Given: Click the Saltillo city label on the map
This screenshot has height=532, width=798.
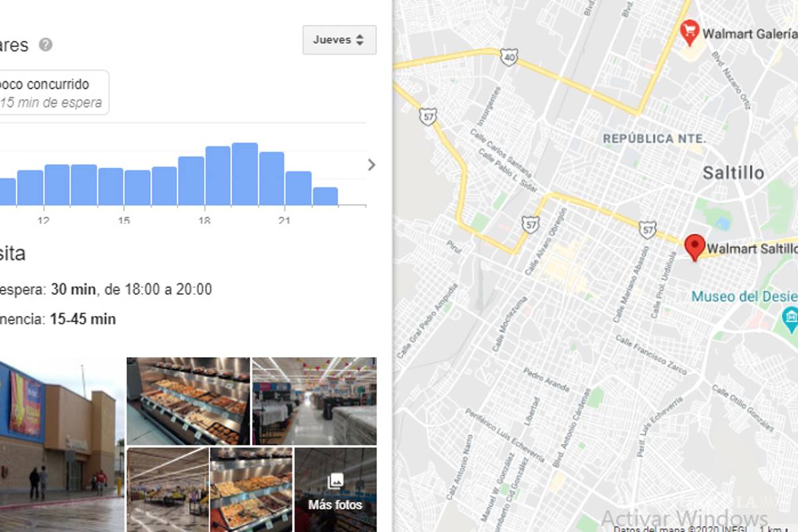Looking at the screenshot, I should point(734,173).
